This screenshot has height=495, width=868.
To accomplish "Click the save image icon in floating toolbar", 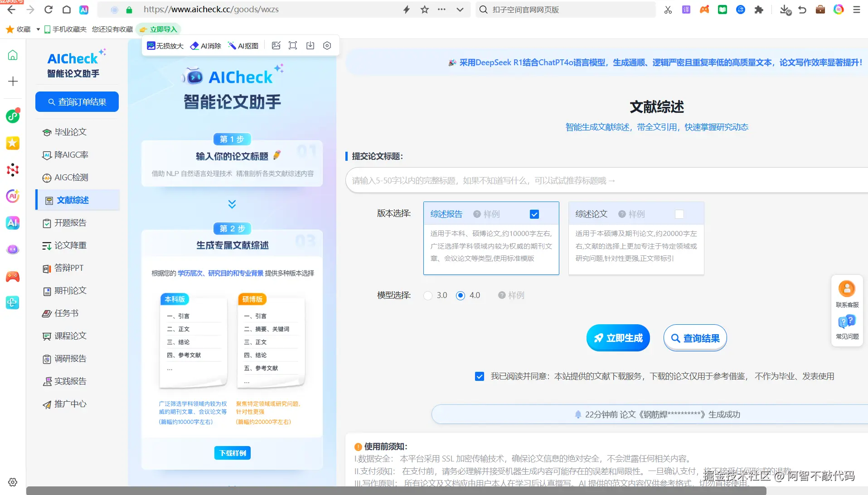I will tap(310, 46).
